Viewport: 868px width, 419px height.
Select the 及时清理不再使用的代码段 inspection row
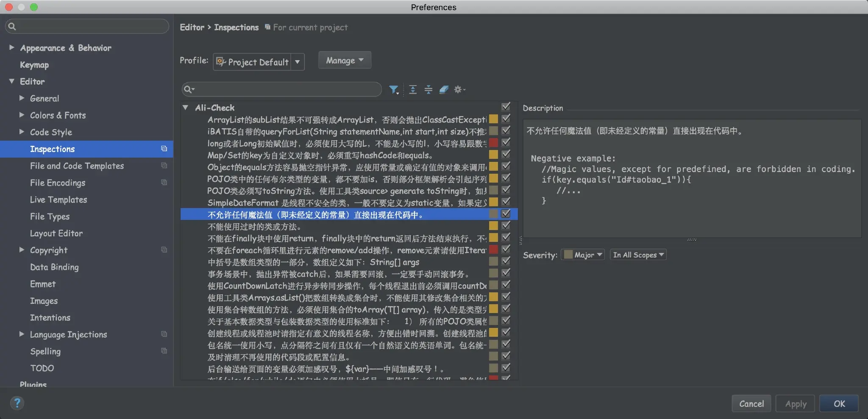coord(349,357)
